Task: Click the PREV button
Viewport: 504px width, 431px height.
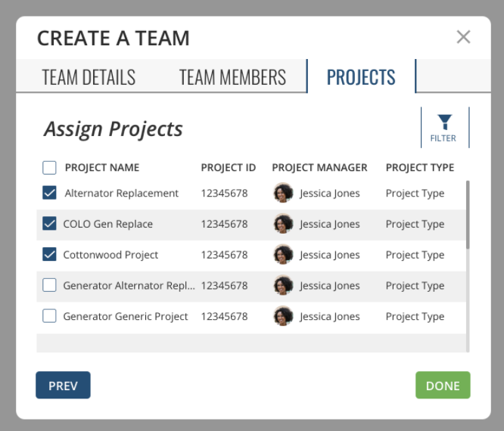Action: pyautogui.click(x=63, y=385)
